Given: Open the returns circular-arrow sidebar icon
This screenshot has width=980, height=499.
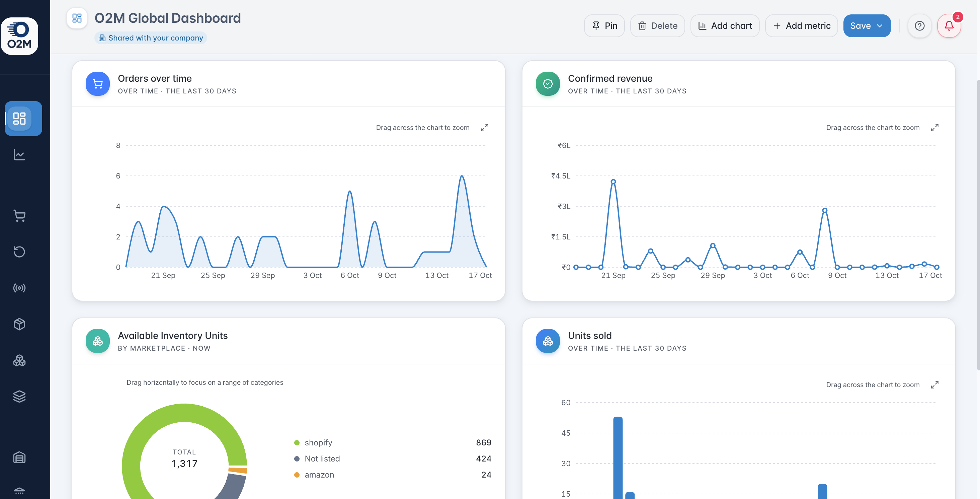Looking at the screenshot, I should click(x=19, y=252).
